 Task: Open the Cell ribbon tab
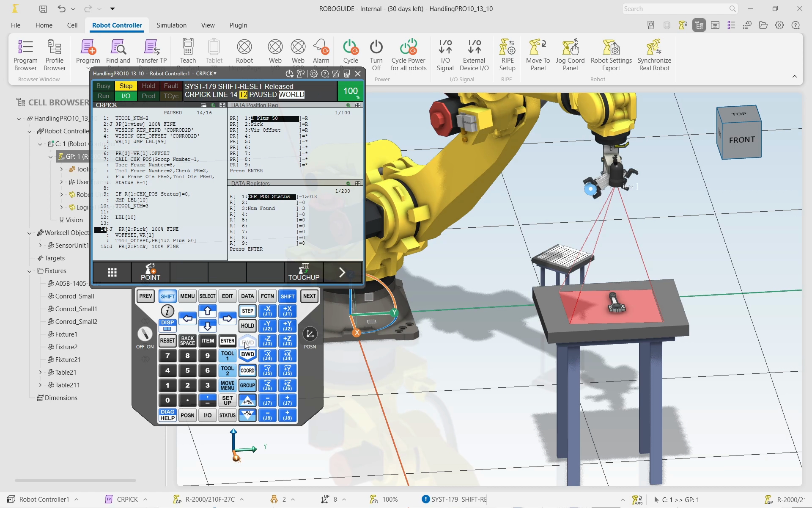pos(72,25)
